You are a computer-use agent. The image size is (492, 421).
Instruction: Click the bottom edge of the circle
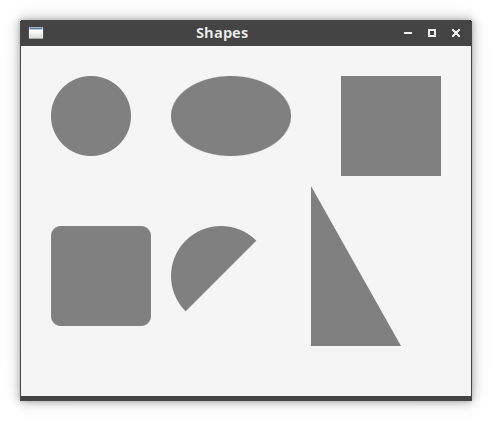click(x=91, y=155)
